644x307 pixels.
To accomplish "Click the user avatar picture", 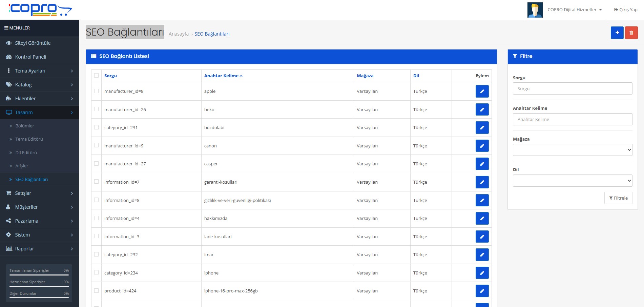I will [x=535, y=10].
